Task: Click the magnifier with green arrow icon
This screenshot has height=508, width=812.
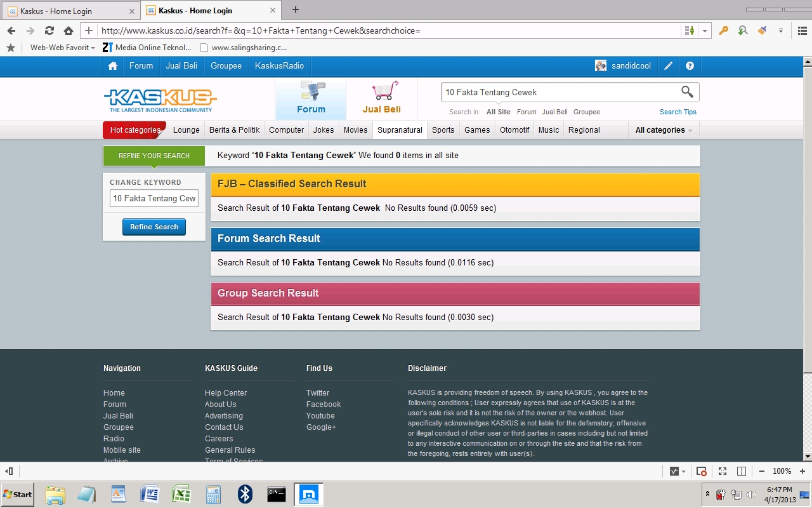Action: (x=743, y=30)
